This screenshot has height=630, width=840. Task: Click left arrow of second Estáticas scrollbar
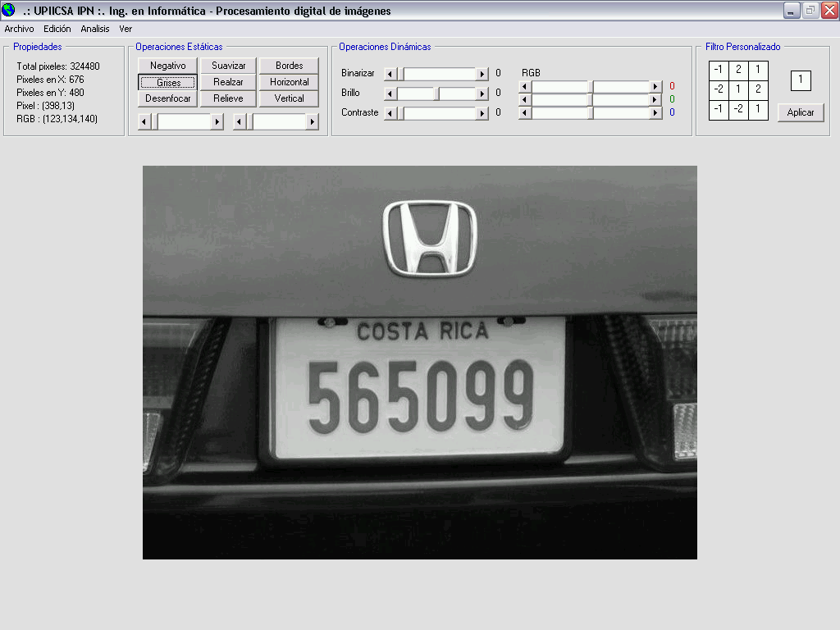click(x=239, y=122)
